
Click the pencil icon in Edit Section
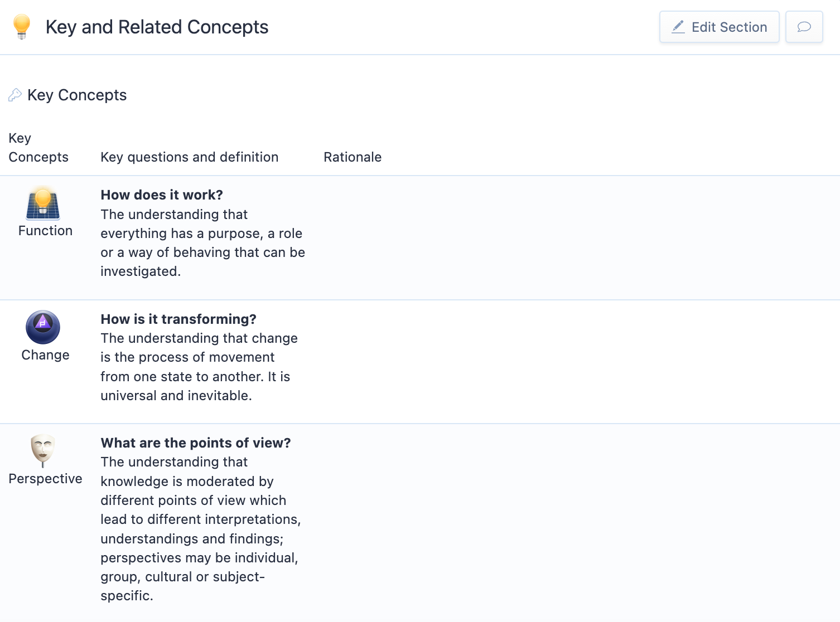tap(678, 27)
